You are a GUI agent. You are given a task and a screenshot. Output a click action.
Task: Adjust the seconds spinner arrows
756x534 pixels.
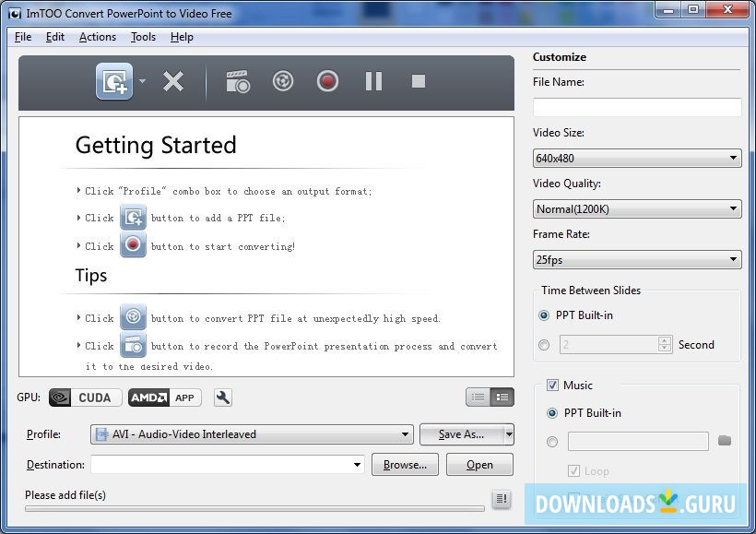pyautogui.click(x=665, y=344)
